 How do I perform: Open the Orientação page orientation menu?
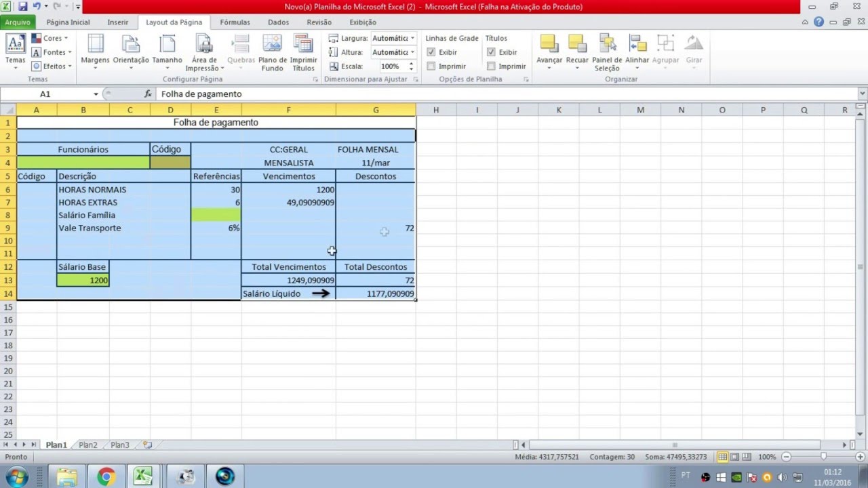(x=131, y=53)
